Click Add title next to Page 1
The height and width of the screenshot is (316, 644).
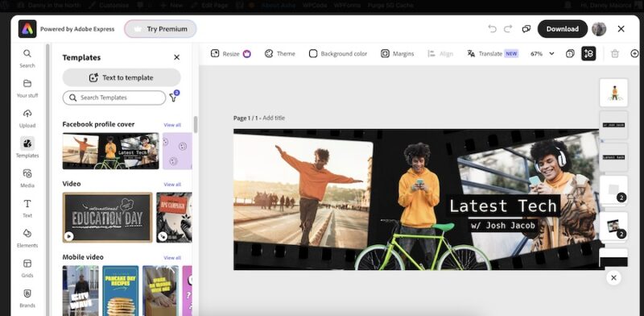click(274, 118)
